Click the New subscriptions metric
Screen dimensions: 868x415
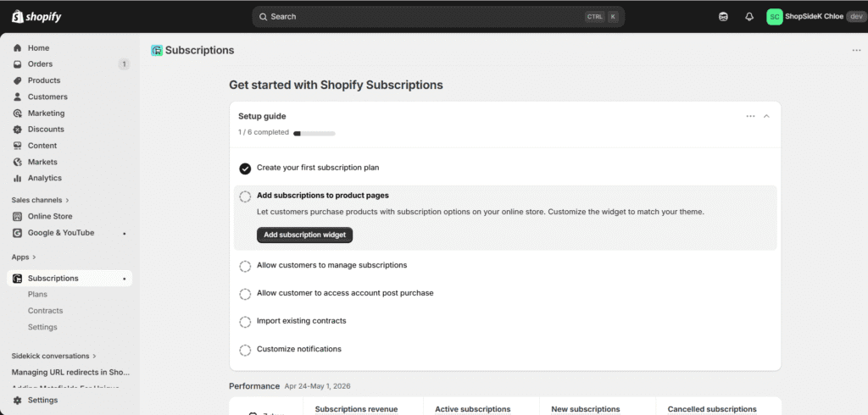click(586, 409)
